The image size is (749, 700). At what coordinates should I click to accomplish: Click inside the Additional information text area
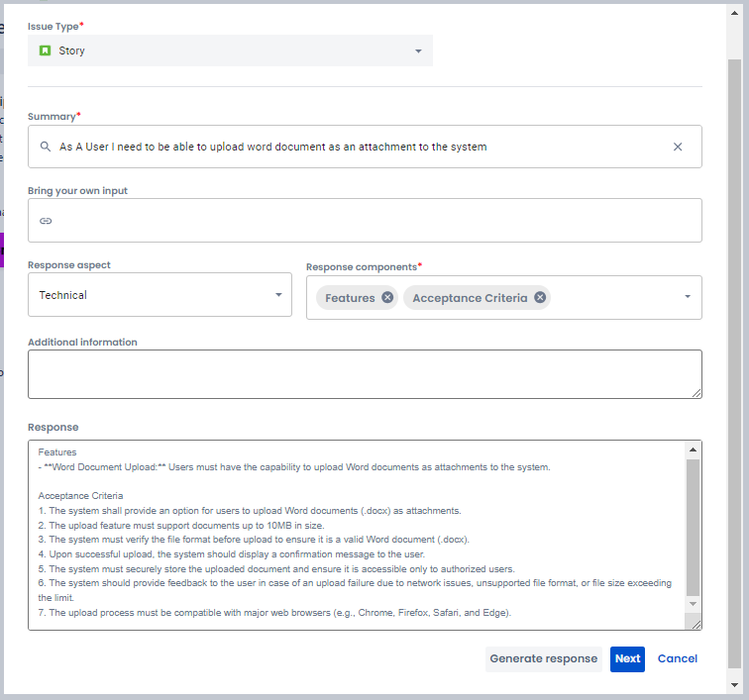(x=365, y=374)
